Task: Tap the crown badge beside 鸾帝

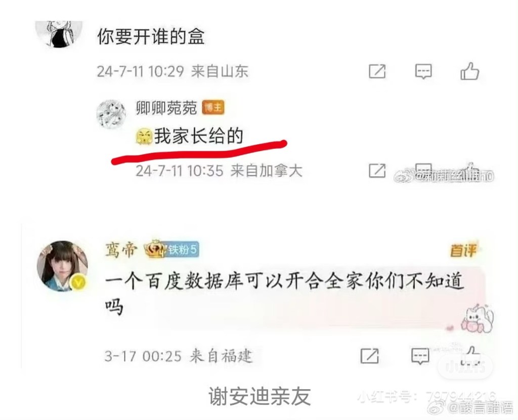Action: pos(155,248)
